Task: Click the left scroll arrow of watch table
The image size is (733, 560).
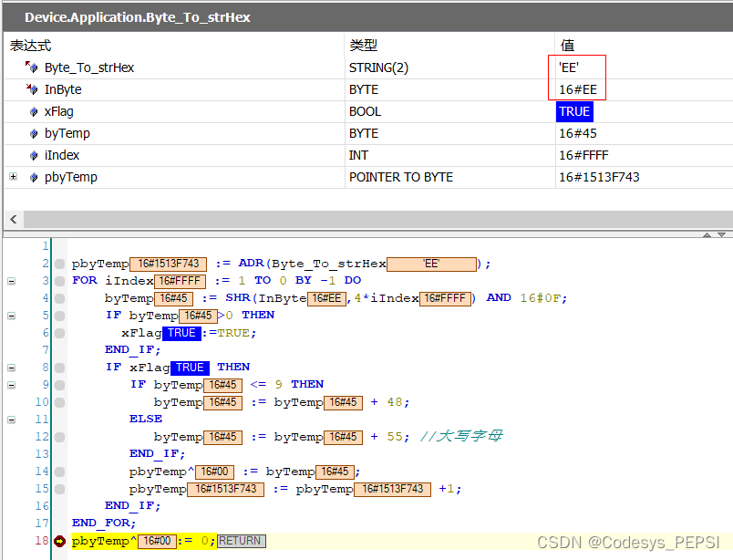Action: [x=14, y=219]
